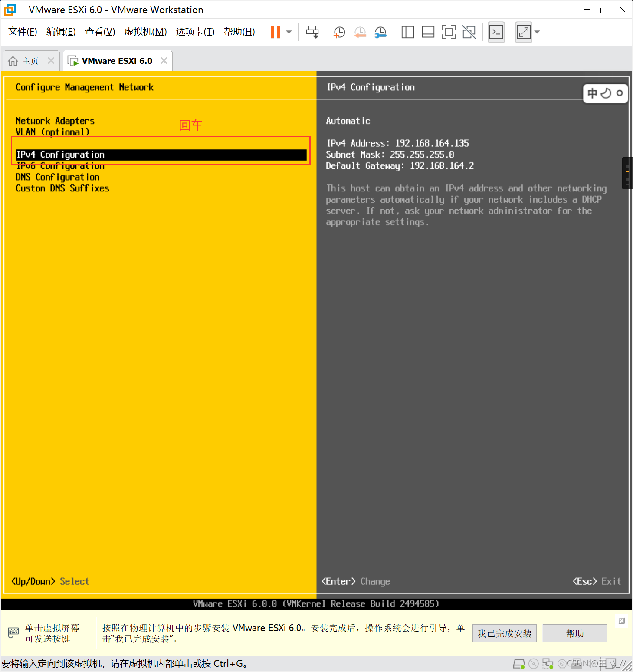Toggle the thumbnail bar view
The image size is (633, 672).
coord(428,32)
